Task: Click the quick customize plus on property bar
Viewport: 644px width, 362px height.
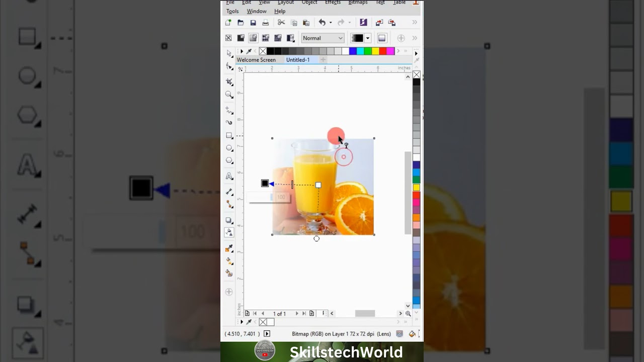Action: (x=401, y=38)
